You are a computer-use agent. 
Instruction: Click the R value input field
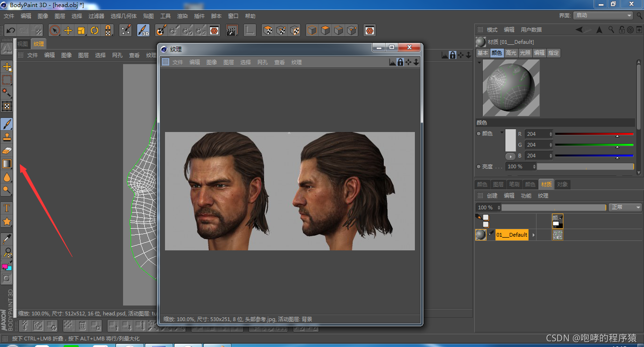pos(537,134)
